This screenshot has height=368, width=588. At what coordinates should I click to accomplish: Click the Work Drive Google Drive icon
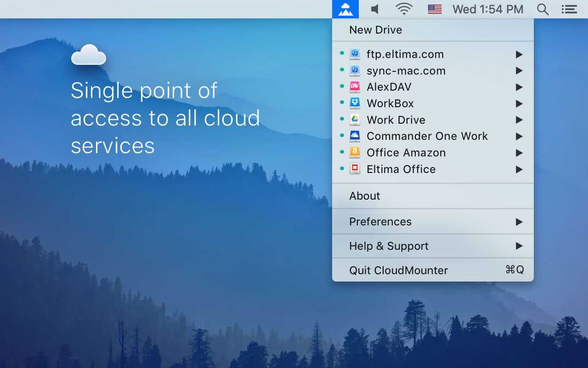355,120
